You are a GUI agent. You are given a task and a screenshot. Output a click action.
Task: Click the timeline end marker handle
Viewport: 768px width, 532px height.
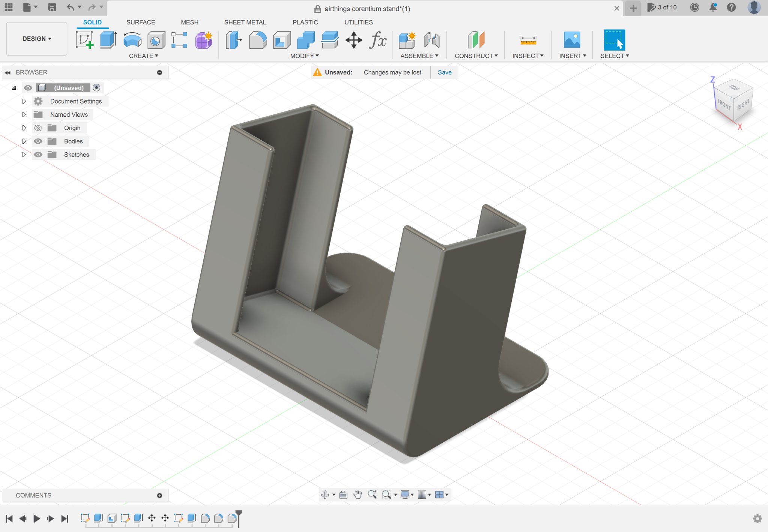[239, 513]
